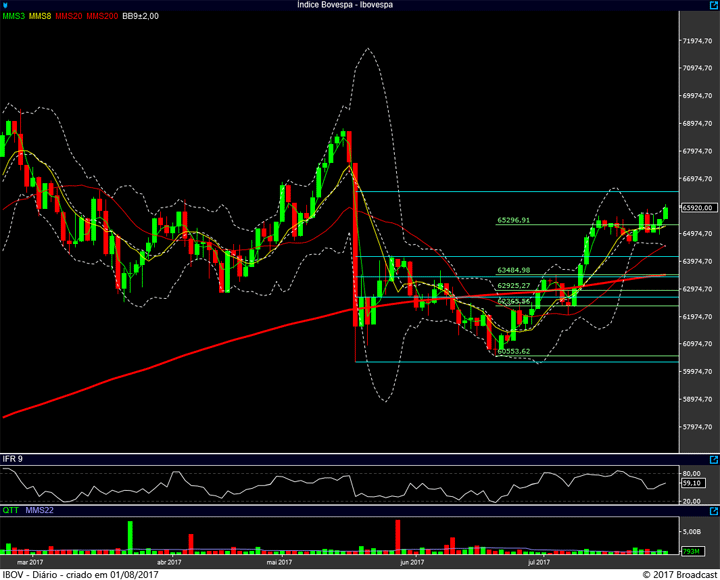
Task: Click the Fibonacci level label 60553,62
Action: point(513,351)
